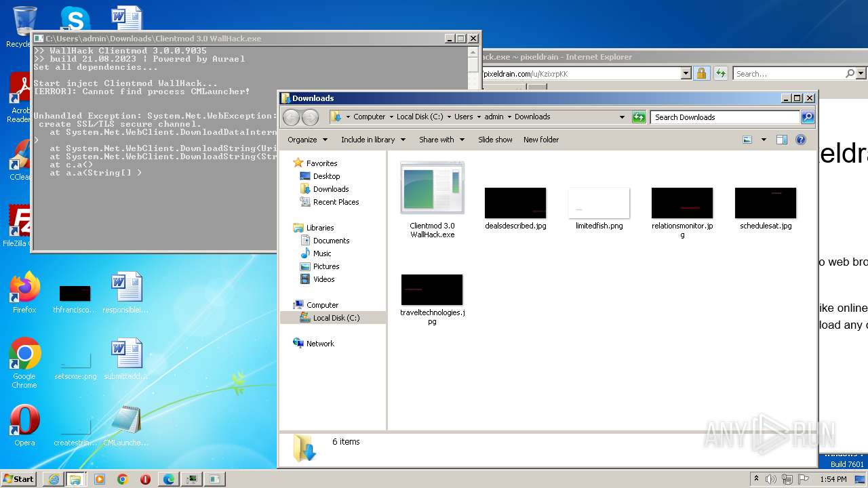Image resolution: width=868 pixels, height=488 pixels.
Task: Select dealsdescribed.jpg thumbnail
Action: point(515,209)
